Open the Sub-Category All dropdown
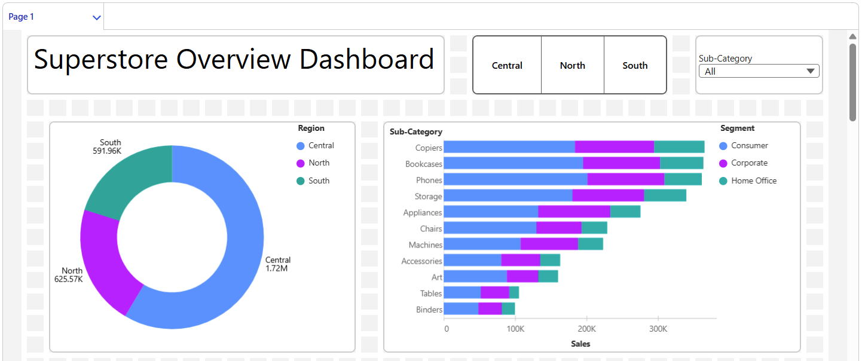Viewport: 868px width, 361px height. (759, 71)
